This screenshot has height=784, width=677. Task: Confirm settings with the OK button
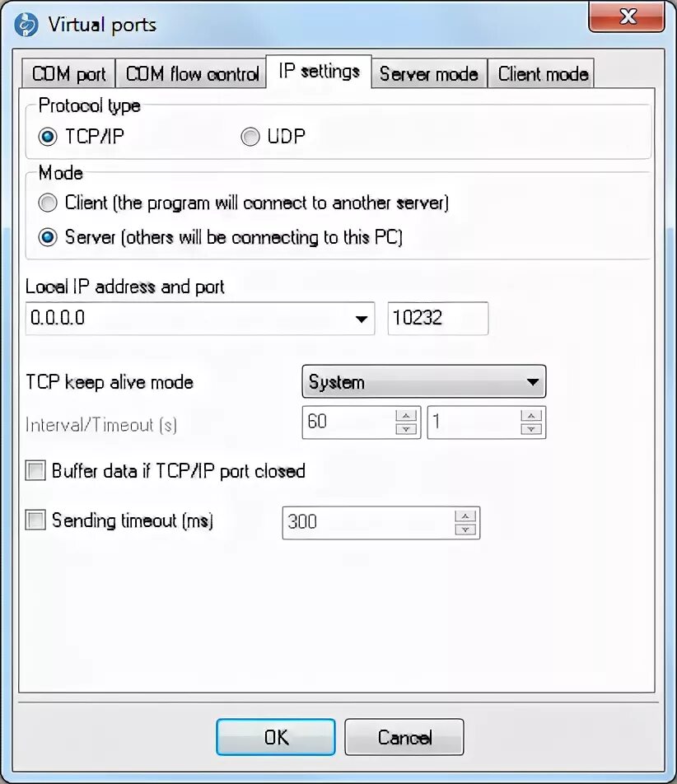click(x=276, y=737)
